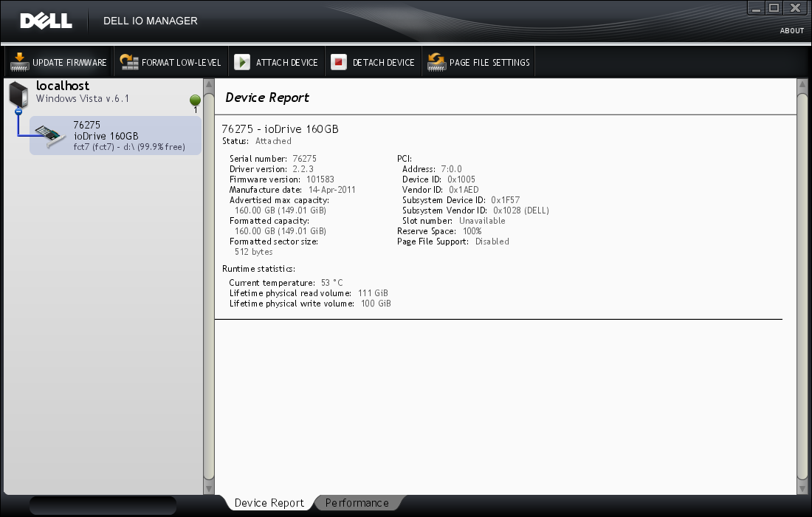Click the Current temperature 53 °C value
Image resolution: width=812 pixels, height=517 pixels.
pyautogui.click(x=331, y=283)
